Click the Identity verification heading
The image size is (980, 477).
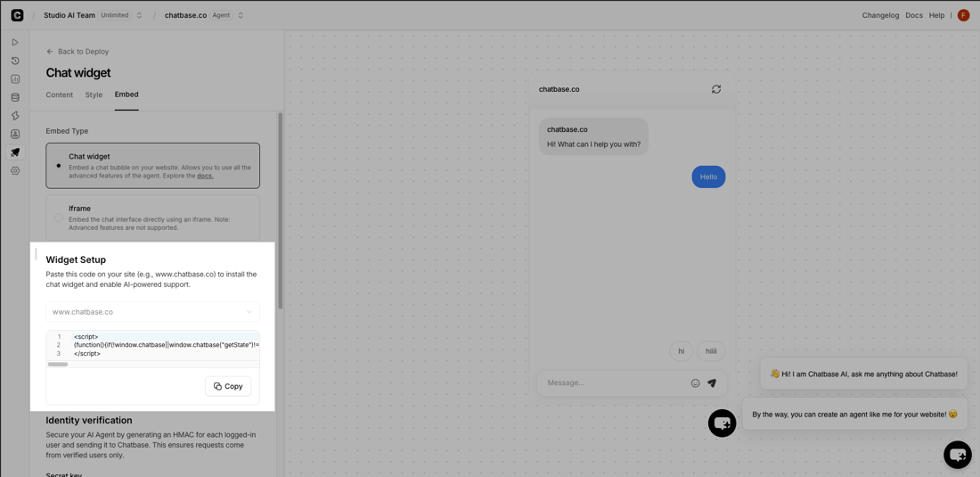click(89, 420)
